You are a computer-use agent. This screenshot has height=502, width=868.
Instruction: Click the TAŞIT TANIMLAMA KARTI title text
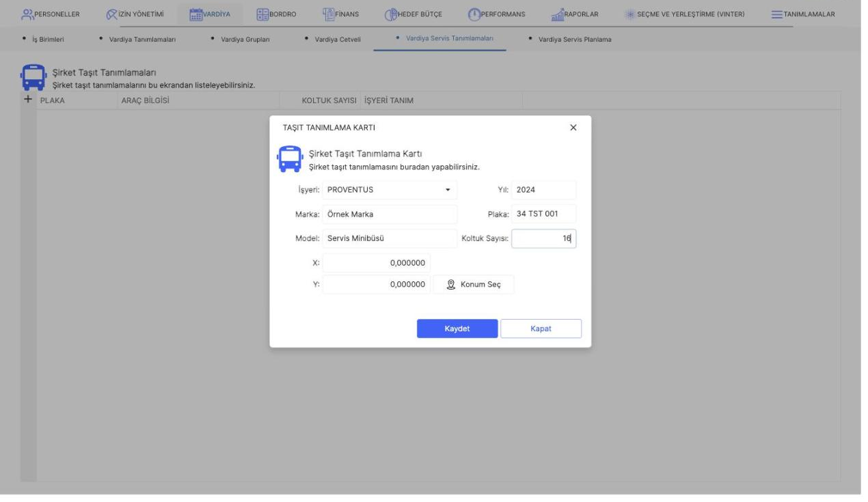(329, 128)
